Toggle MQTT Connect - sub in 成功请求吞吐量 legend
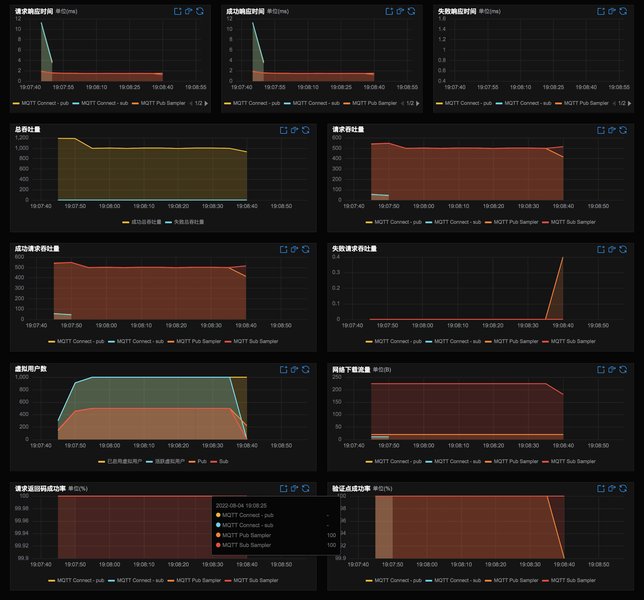Screen dimensions: 644x600 [136, 341]
